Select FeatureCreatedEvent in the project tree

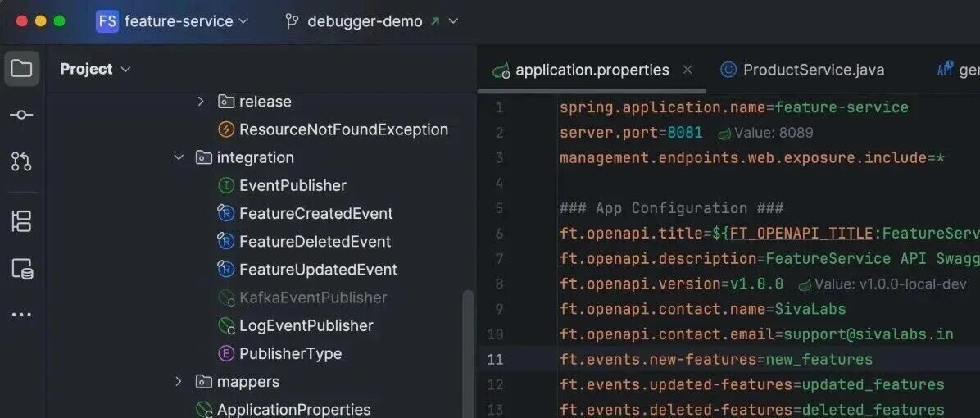316,214
